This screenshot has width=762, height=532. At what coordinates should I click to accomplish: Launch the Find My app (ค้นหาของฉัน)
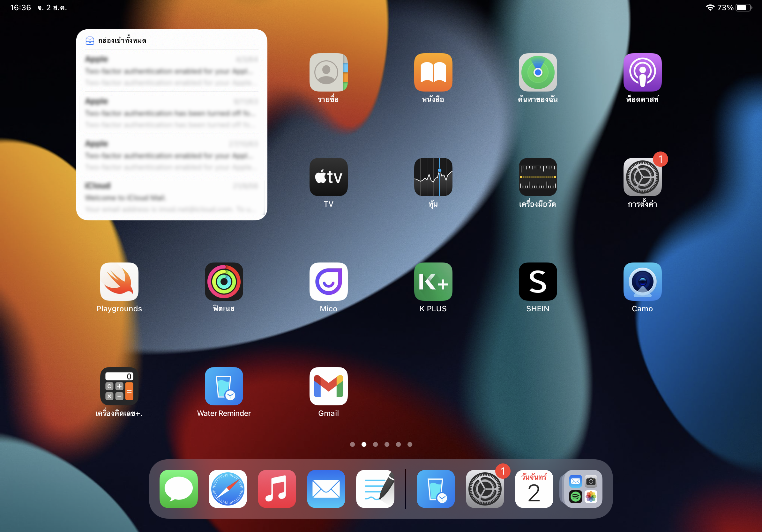[x=538, y=72]
